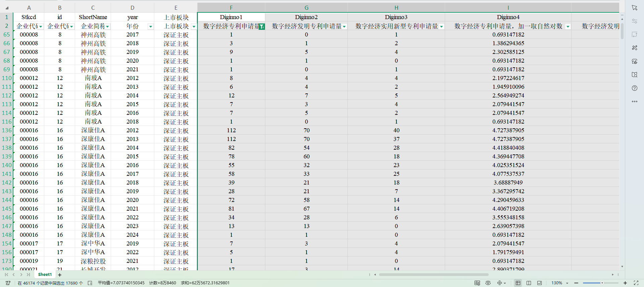Click the magic style brush sidebar icon

[x=634, y=48]
